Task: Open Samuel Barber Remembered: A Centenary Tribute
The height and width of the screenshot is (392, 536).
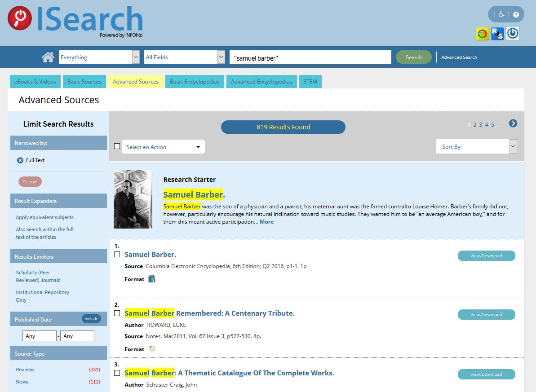Action: (209, 313)
